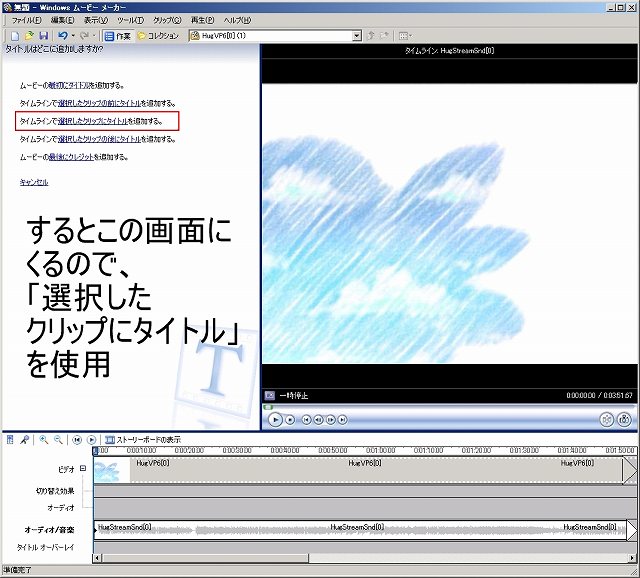
Task: Click the Split Clip icon
Action: (x=606, y=419)
